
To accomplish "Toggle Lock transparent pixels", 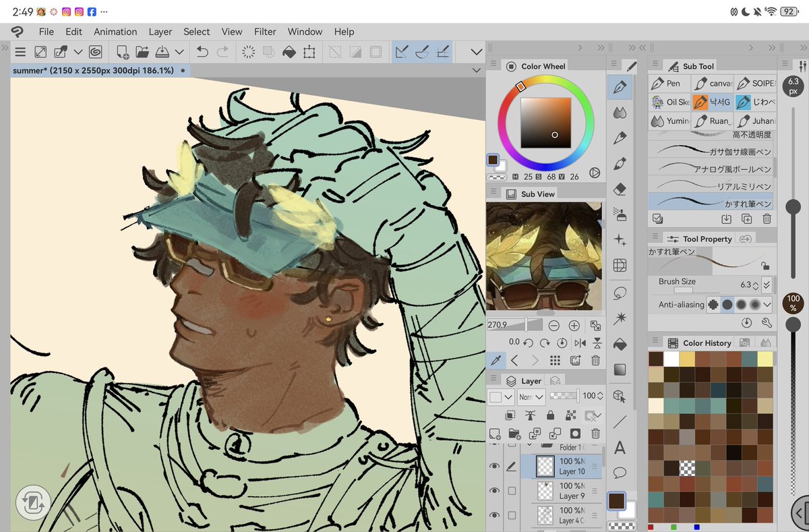I will click(x=571, y=415).
